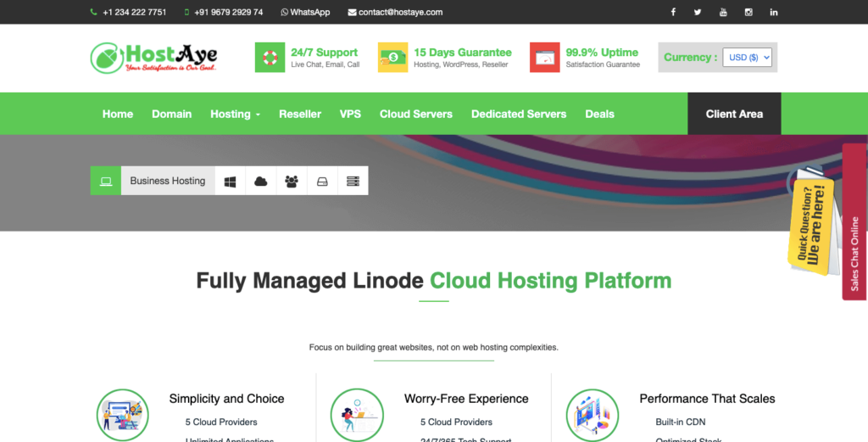Click the 15 Days Guarantee heading text

tap(463, 53)
